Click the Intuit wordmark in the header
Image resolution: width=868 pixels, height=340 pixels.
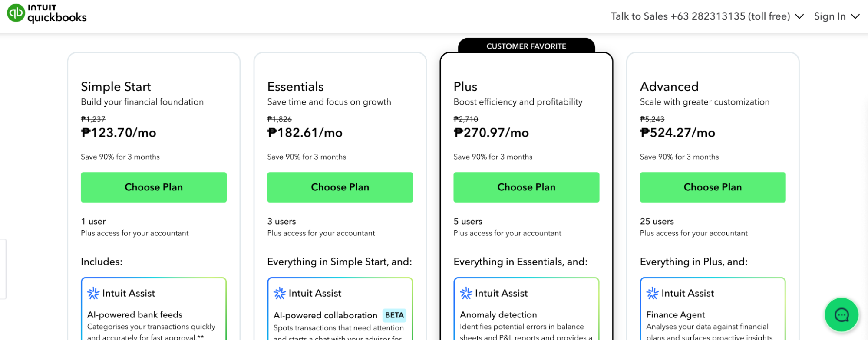pos(42,7)
